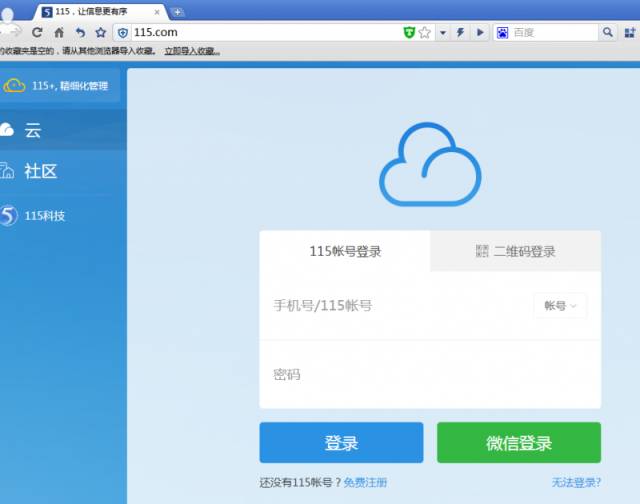Click the Baidu paw search engine icon

pos(502,33)
